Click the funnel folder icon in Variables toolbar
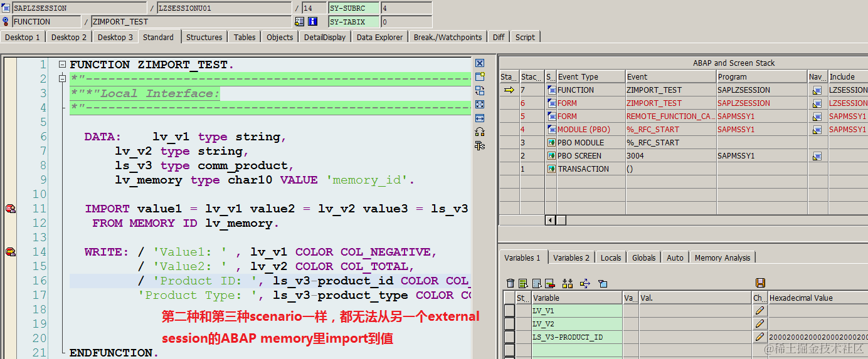 (603, 283)
